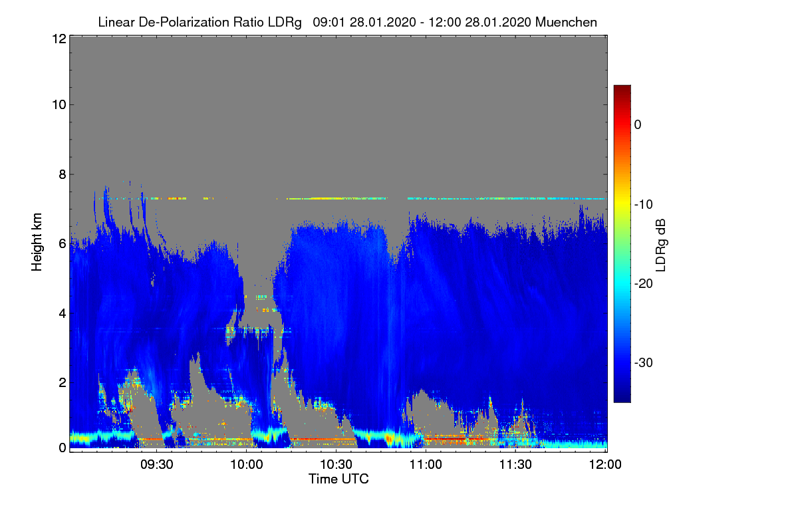
Task: Click the 09:30 time tick label
Action: pyautogui.click(x=157, y=464)
